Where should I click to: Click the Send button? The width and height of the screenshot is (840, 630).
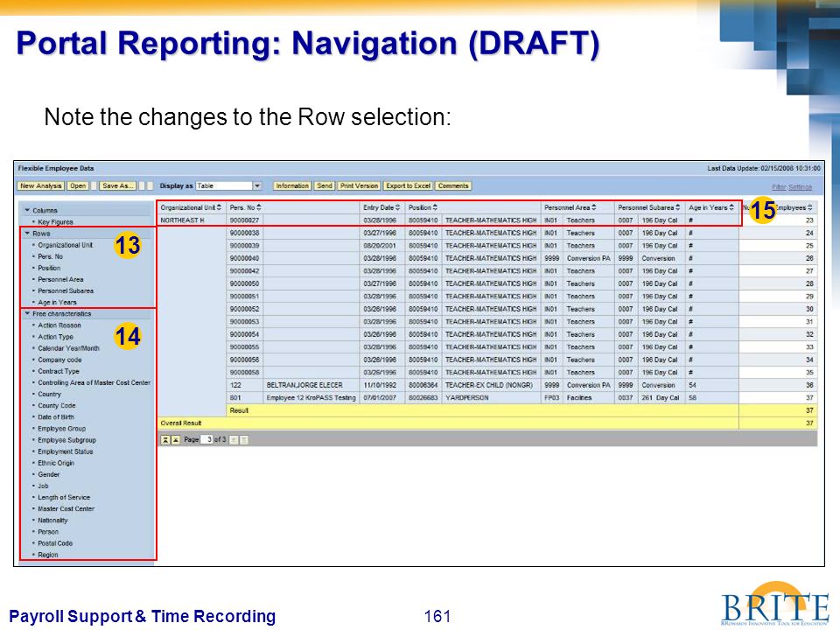pyautogui.click(x=325, y=185)
